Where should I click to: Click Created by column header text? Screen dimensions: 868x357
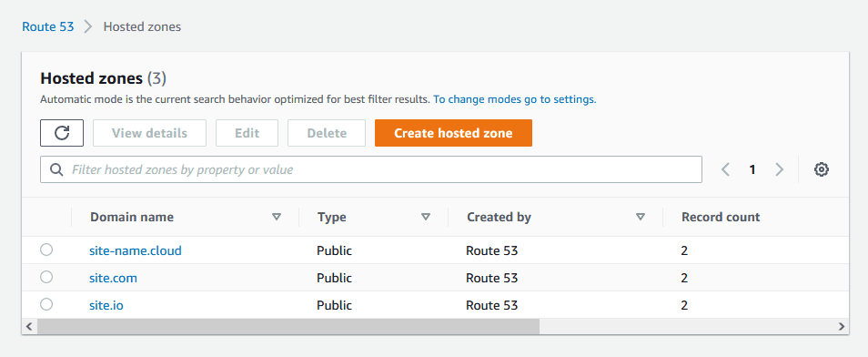[499, 218]
